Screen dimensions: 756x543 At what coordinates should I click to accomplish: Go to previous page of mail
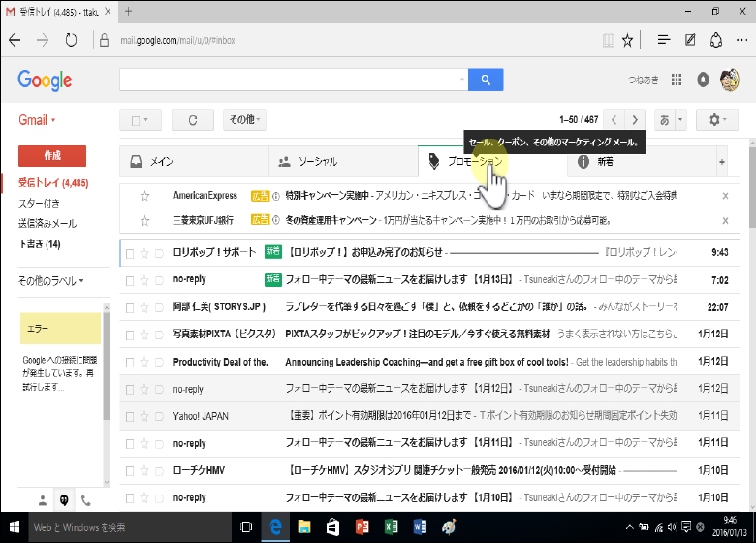pos(614,119)
